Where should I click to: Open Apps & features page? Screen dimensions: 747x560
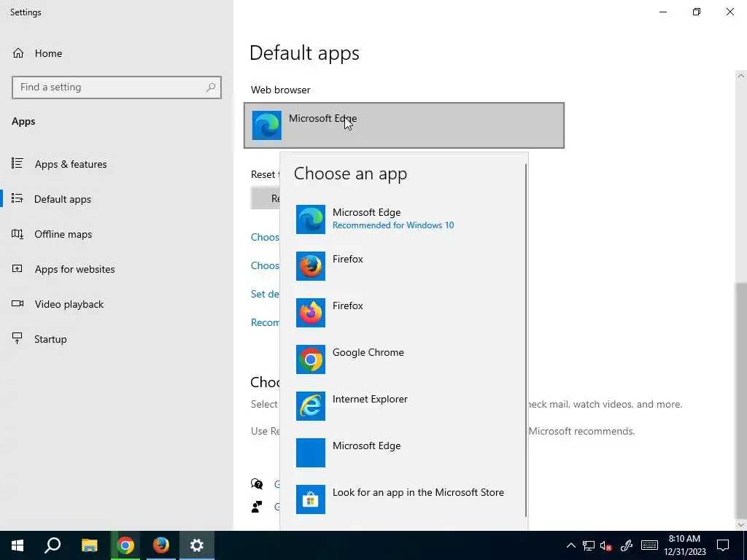click(x=117, y=164)
